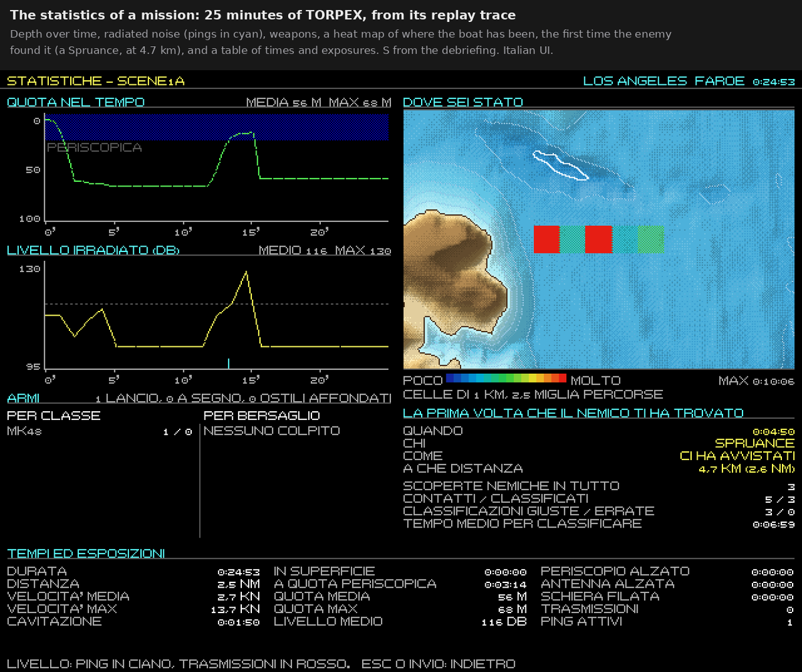Screen dimensions: 802x672
Task: Click the PING ATTIVI row label
Action: 581,621
